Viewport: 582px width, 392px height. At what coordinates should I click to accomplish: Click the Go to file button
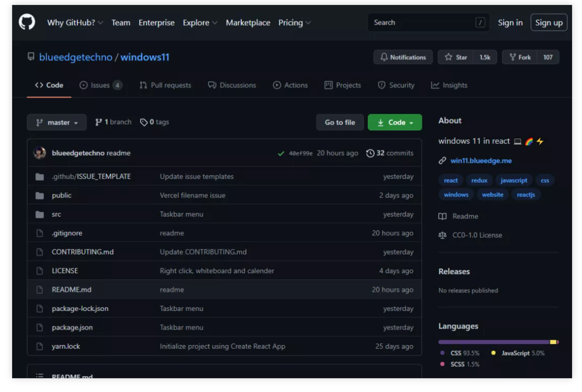340,122
